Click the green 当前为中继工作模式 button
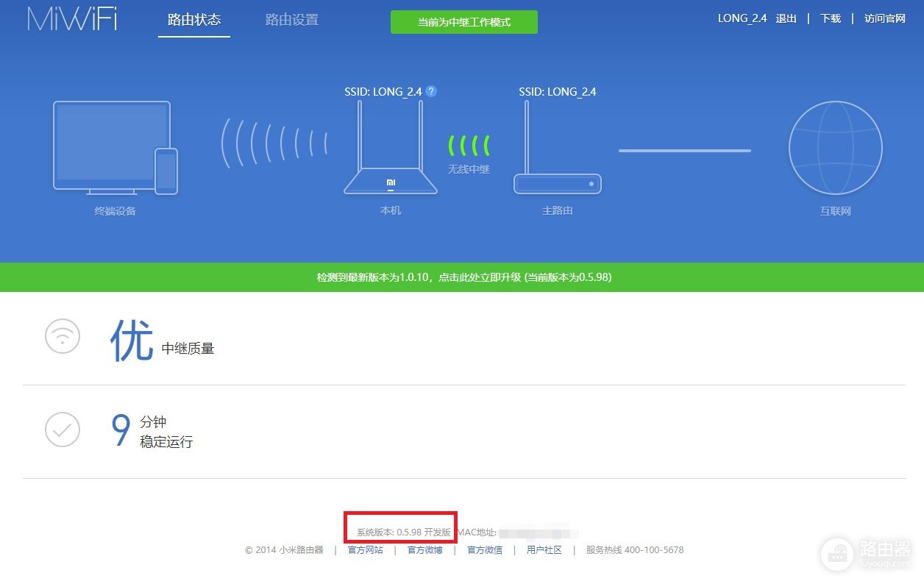The image size is (924, 584). pos(464,22)
